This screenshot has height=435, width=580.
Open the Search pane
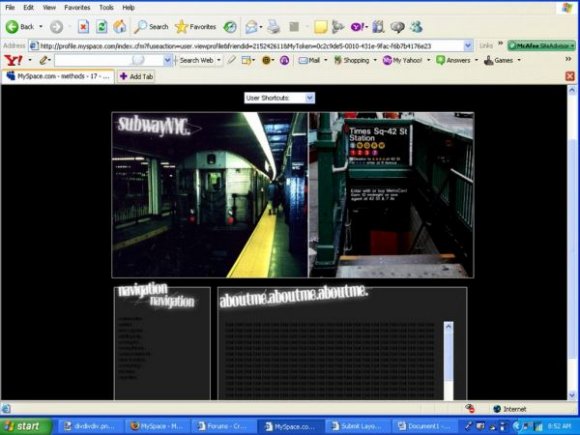click(151, 27)
